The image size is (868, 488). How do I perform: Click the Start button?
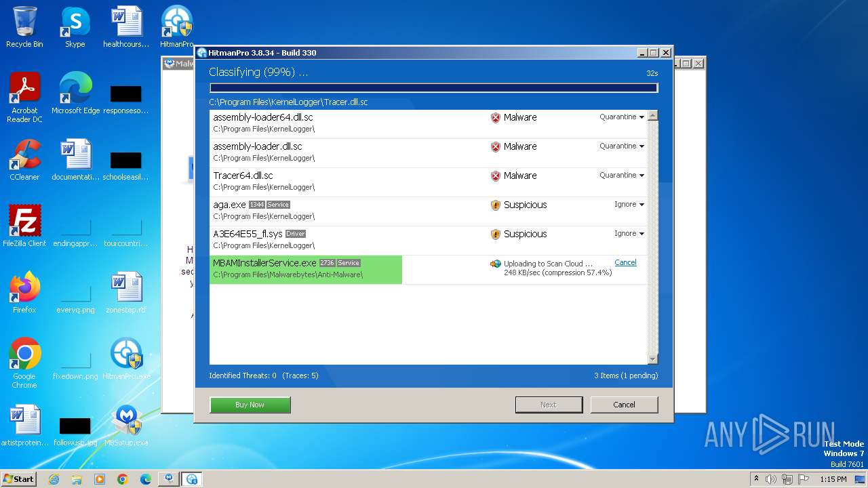pos(18,479)
